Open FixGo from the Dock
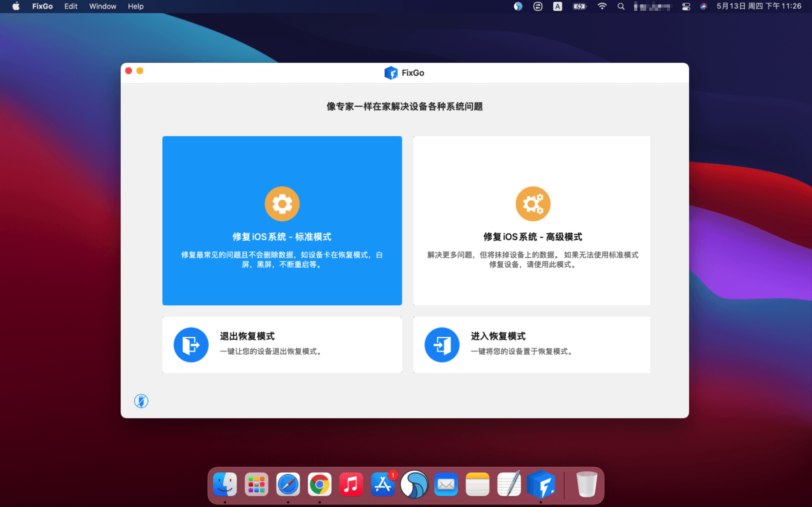The image size is (812, 507). point(541,485)
